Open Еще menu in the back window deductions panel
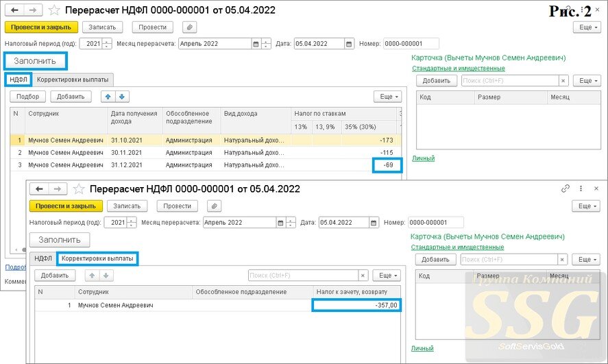The image size is (608, 364). tap(587, 81)
